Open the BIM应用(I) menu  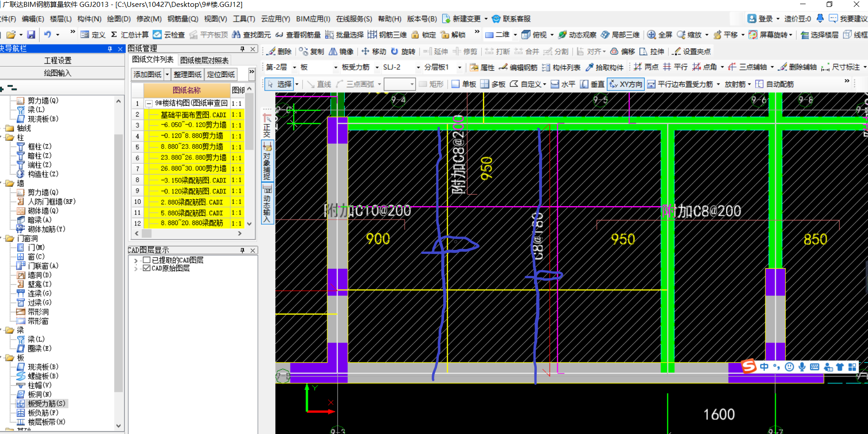313,19
